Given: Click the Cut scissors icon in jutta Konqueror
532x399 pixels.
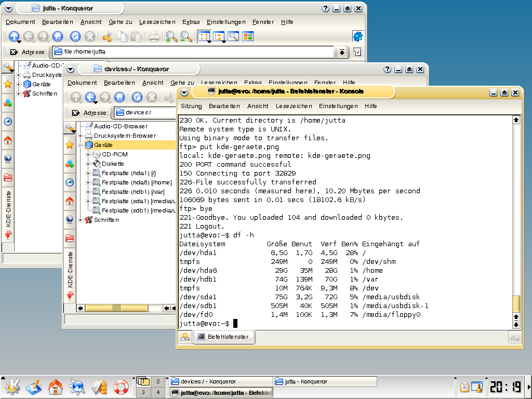Looking at the screenshot, I should [x=107, y=36].
